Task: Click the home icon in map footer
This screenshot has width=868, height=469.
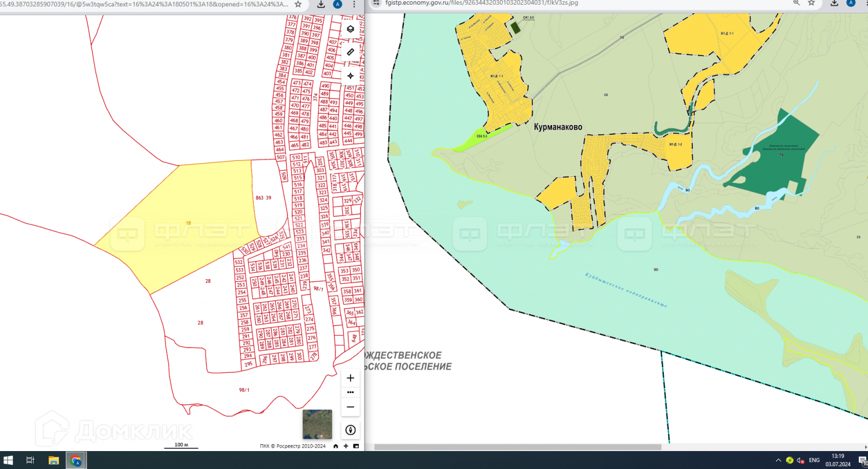Action: pyautogui.click(x=336, y=446)
